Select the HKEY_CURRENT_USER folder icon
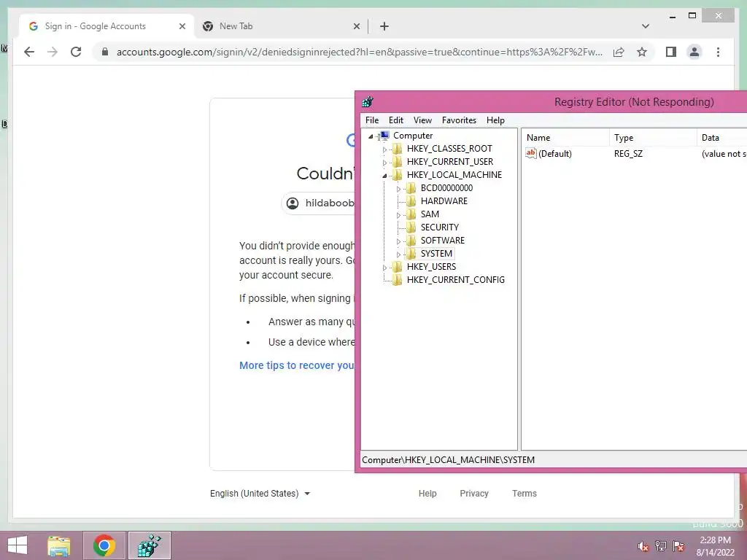 coord(397,162)
